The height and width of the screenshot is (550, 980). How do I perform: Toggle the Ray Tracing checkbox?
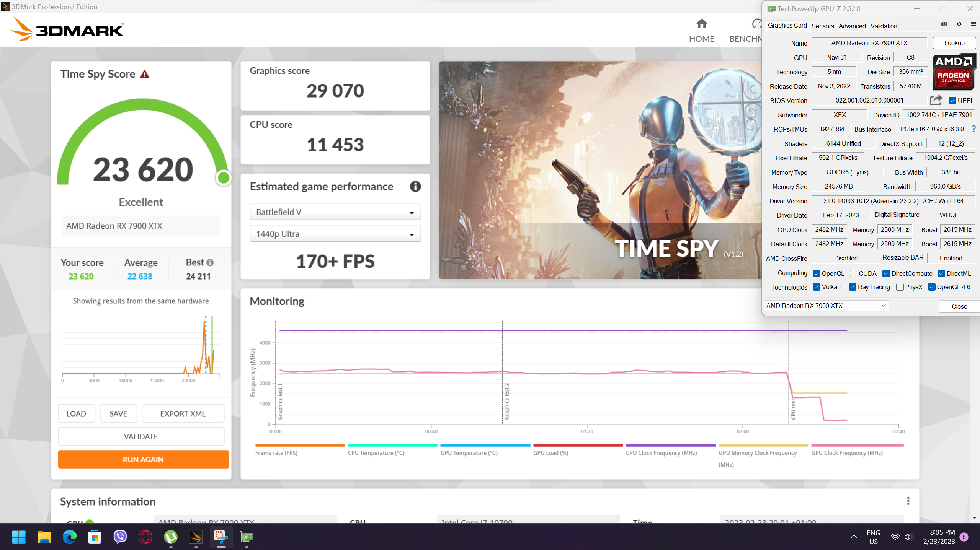853,287
